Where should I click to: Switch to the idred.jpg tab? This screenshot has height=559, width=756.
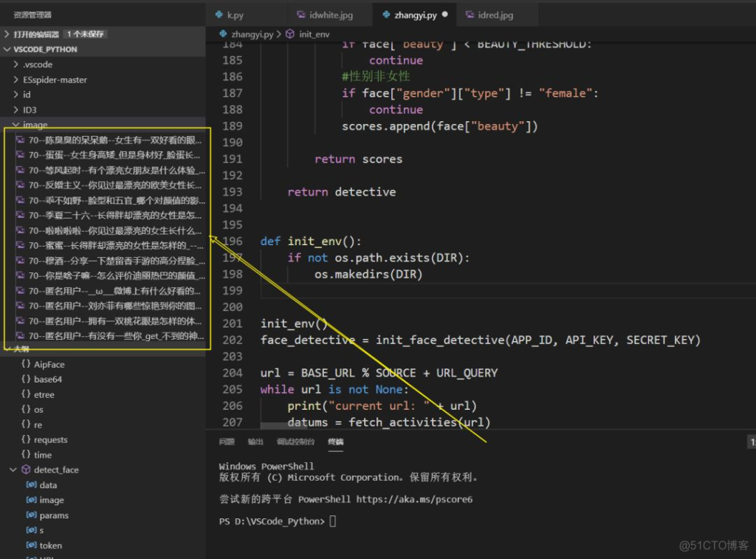[x=495, y=15]
